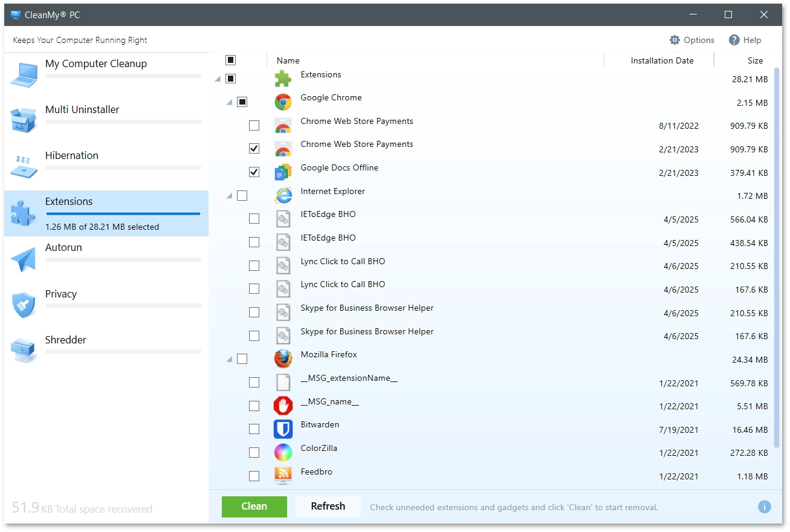Click the green Extensions puzzle icon in list
The height and width of the screenshot is (532, 790).
283,79
